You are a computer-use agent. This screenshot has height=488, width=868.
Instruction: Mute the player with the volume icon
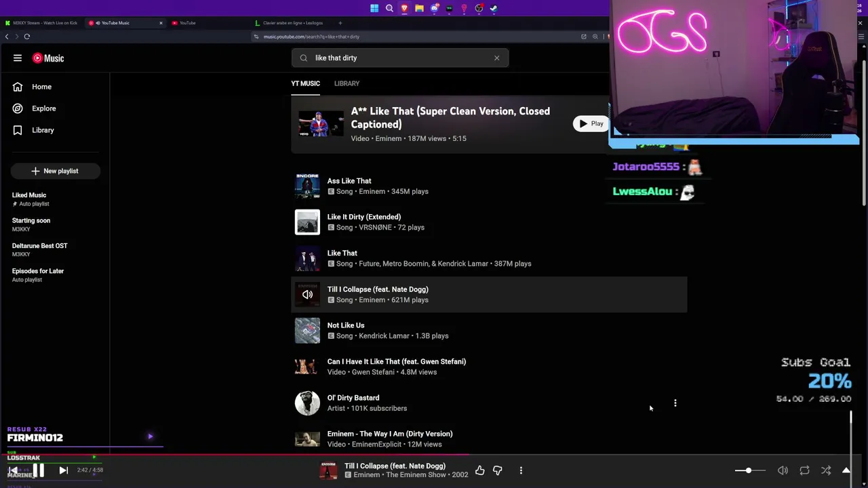point(783,470)
